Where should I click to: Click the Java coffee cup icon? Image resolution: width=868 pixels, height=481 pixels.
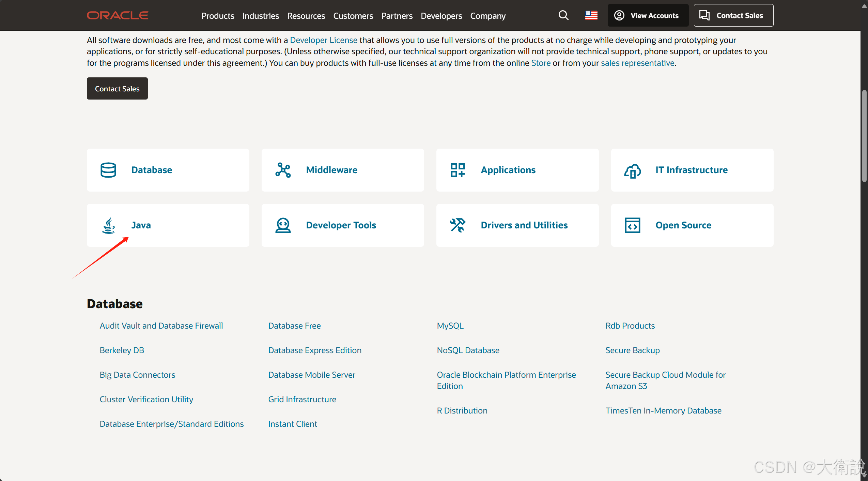[109, 225]
